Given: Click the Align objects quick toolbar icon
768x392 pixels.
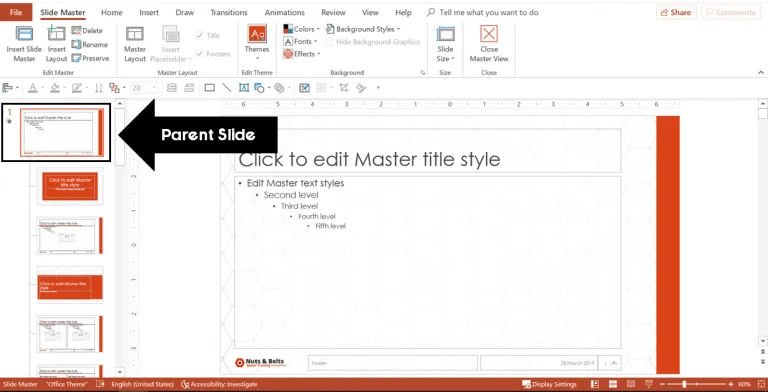Looking at the screenshot, I should pyautogui.click(x=8, y=88).
